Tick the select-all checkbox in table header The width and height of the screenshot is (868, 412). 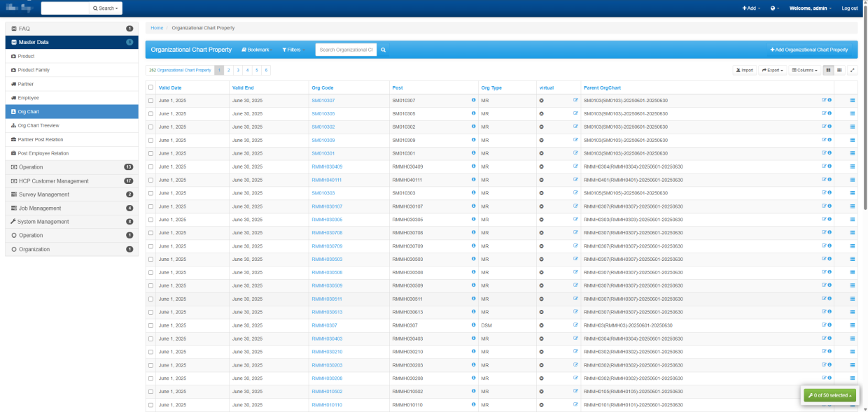[x=150, y=87]
